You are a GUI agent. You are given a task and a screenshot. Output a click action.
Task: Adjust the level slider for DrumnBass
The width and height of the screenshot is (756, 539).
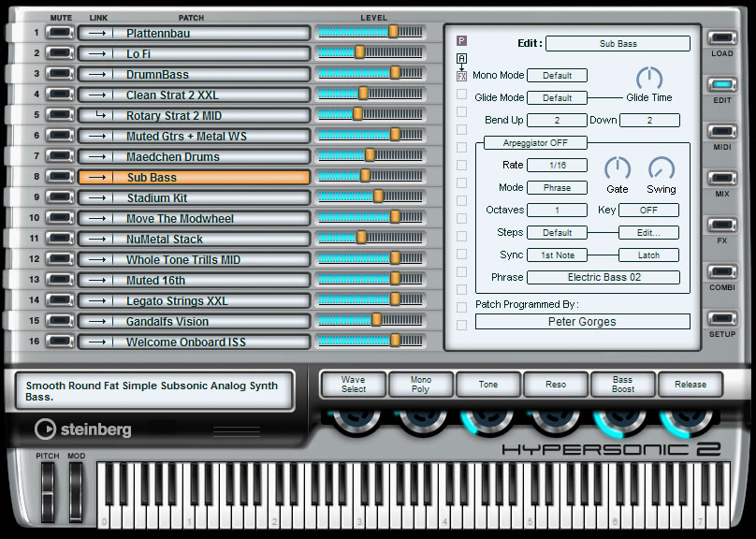point(371,73)
